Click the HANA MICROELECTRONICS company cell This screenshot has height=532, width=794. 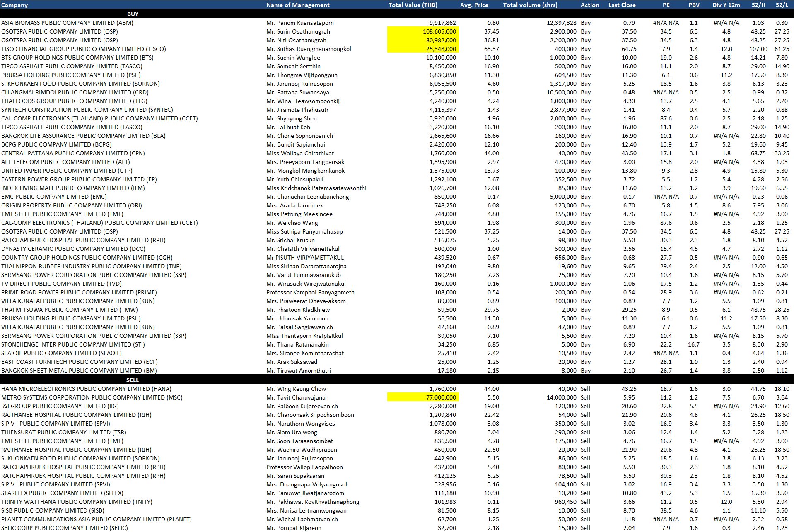point(86,389)
